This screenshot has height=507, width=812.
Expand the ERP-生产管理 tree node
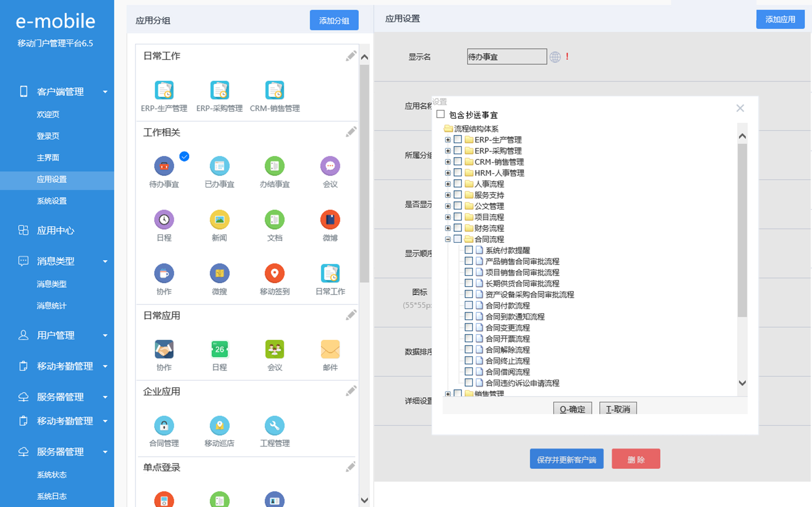click(448, 140)
